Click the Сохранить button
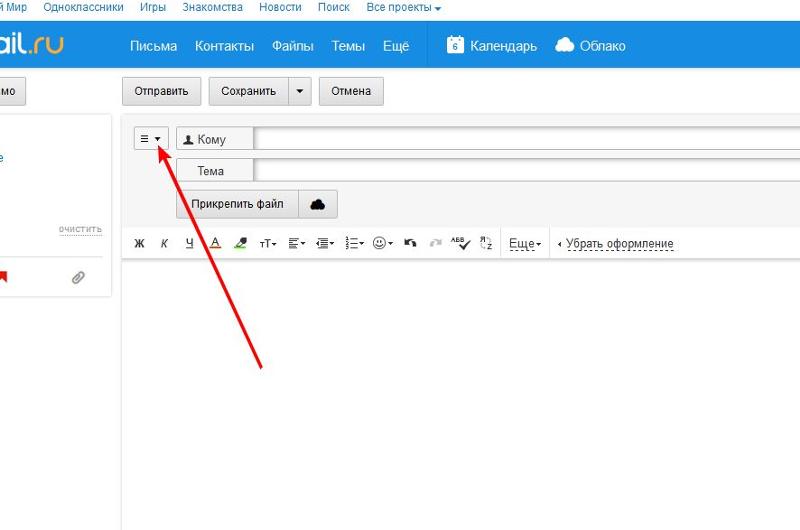 coord(248,91)
